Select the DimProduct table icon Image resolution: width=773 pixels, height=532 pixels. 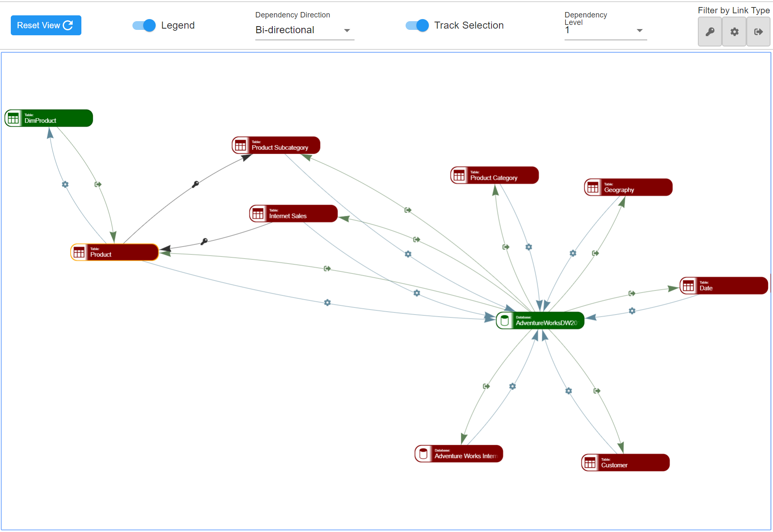[13, 118]
